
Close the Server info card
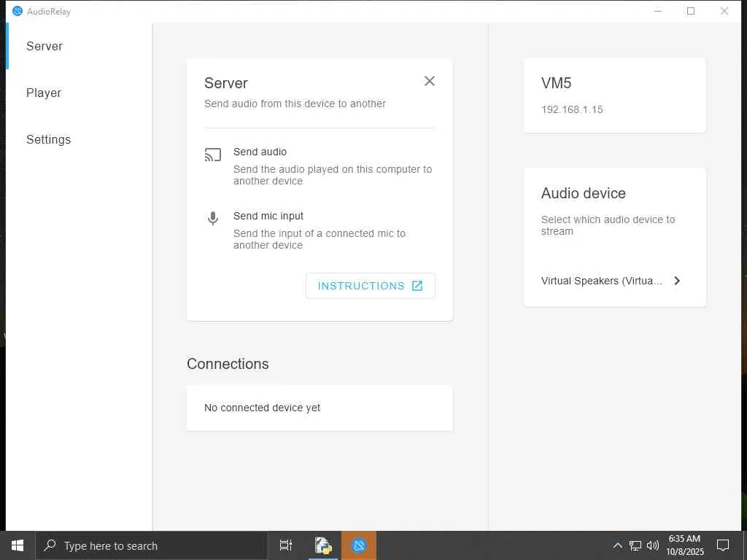[429, 81]
